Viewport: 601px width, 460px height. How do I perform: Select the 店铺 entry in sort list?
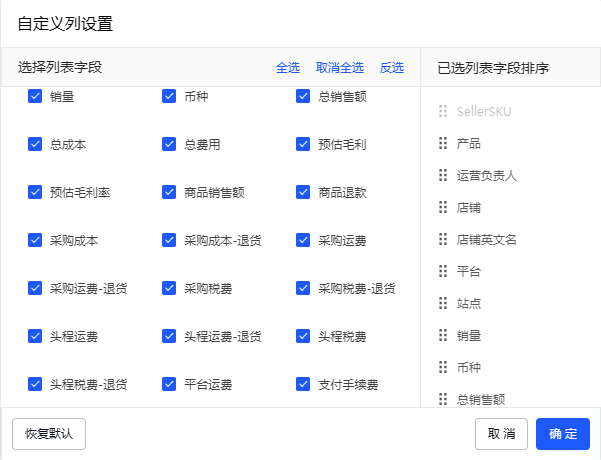(468, 208)
